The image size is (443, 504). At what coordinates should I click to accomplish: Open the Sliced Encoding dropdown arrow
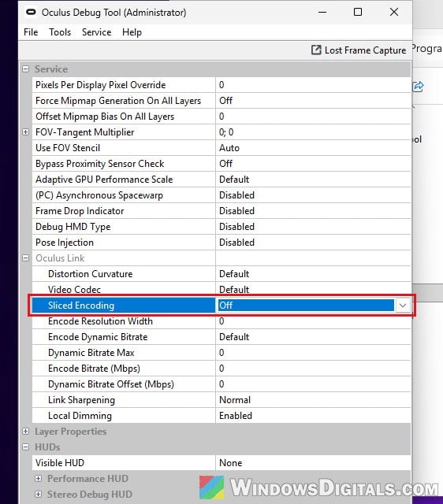click(403, 306)
